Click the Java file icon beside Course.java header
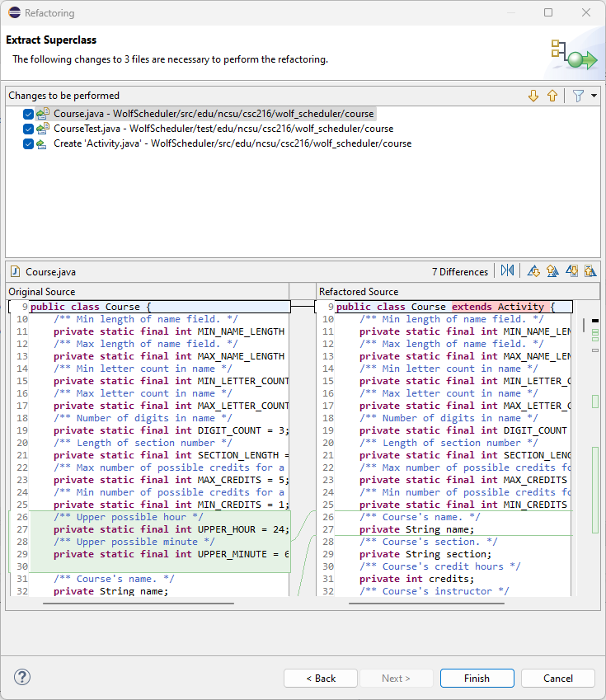 click(x=15, y=271)
